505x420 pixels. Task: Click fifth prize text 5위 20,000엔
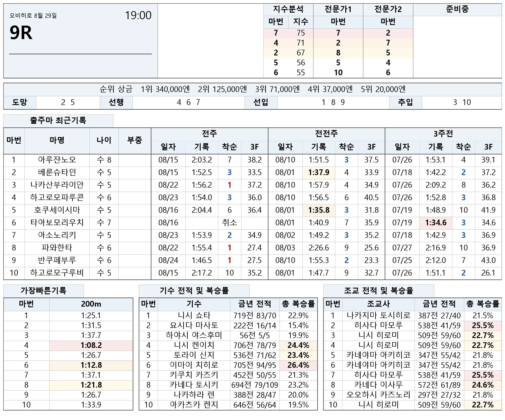click(383, 89)
